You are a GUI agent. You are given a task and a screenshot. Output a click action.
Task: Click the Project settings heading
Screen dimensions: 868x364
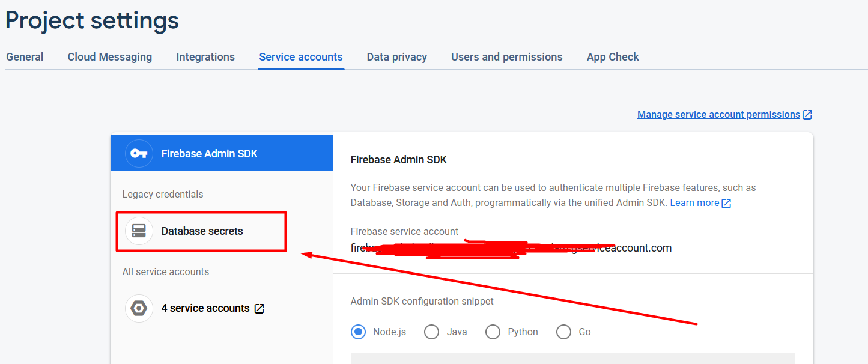pyautogui.click(x=92, y=20)
